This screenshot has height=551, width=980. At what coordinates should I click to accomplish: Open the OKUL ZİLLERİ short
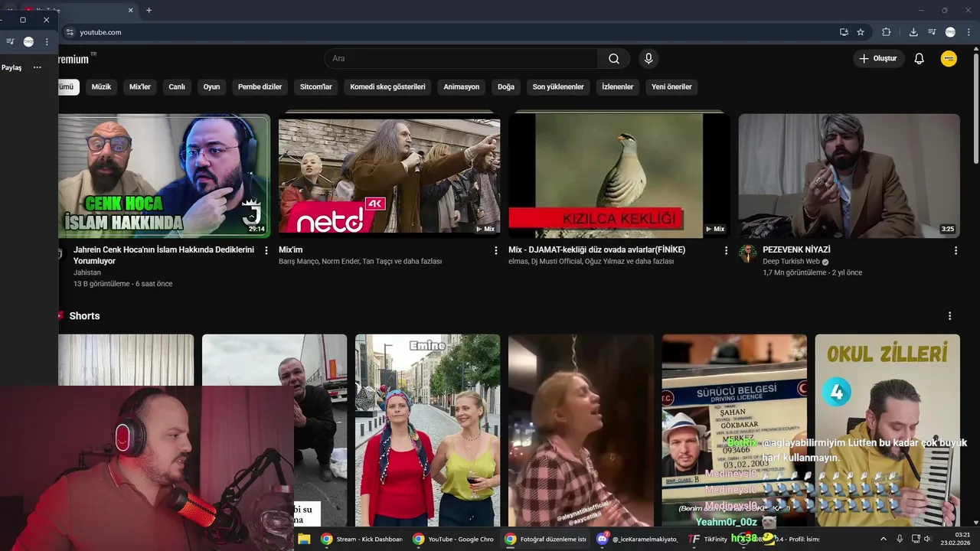tap(887, 430)
